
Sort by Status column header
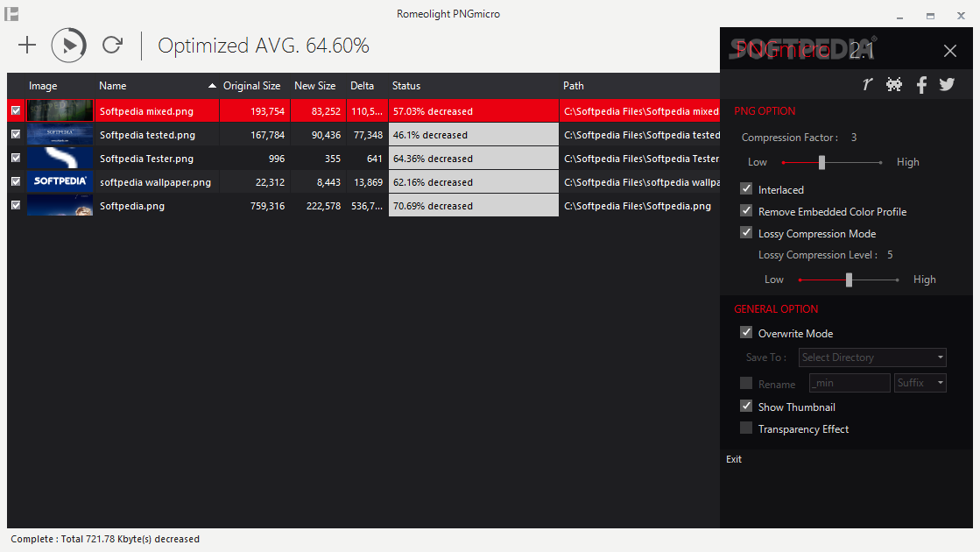(473, 86)
